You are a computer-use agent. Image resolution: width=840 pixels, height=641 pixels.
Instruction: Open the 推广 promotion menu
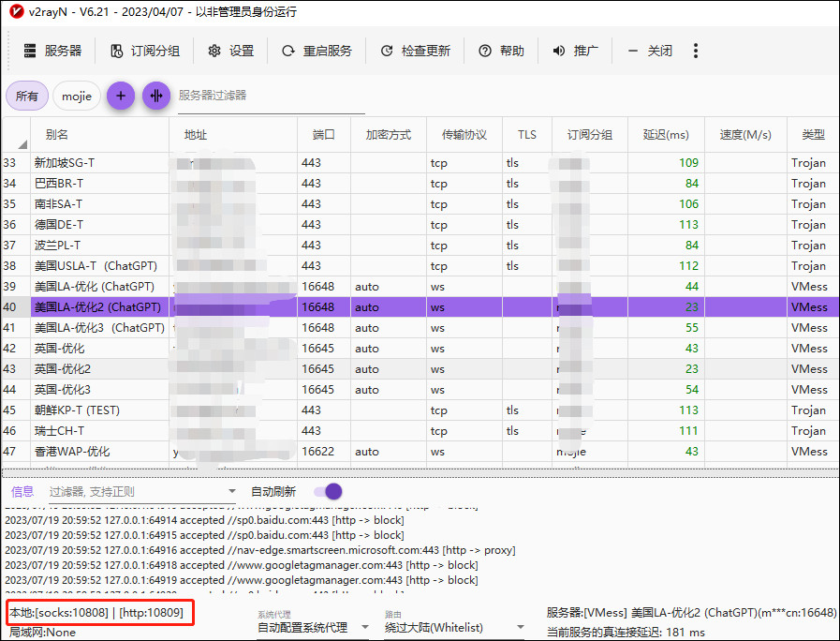click(x=575, y=51)
